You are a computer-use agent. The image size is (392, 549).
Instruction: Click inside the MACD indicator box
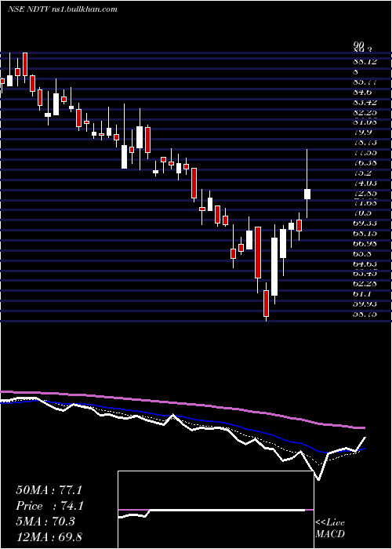[216, 510]
